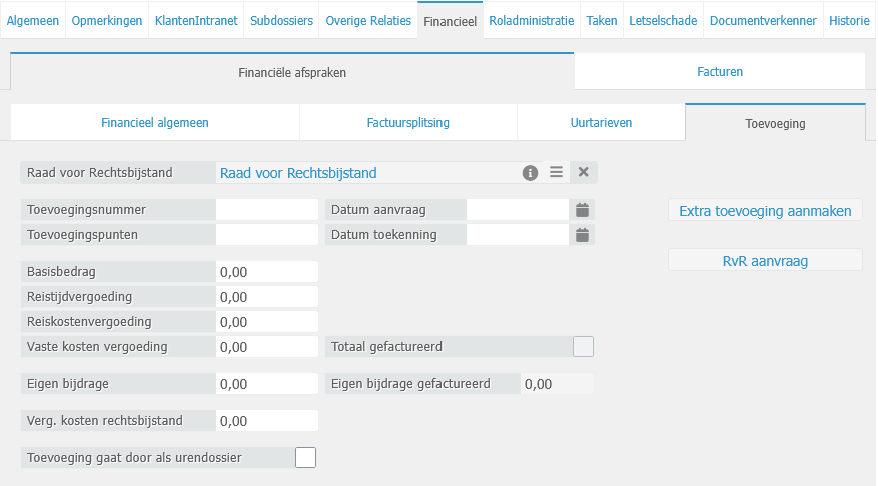Enable Toevoeging gaat door als urendossier checkbox
Screen dimensions: 878x486
pyautogui.click(x=305, y=458)
